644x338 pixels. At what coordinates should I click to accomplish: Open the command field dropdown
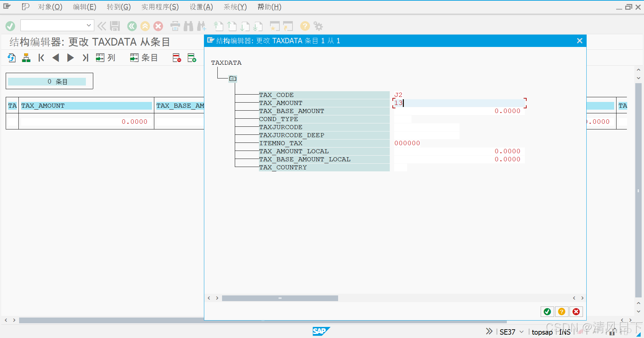88,25
